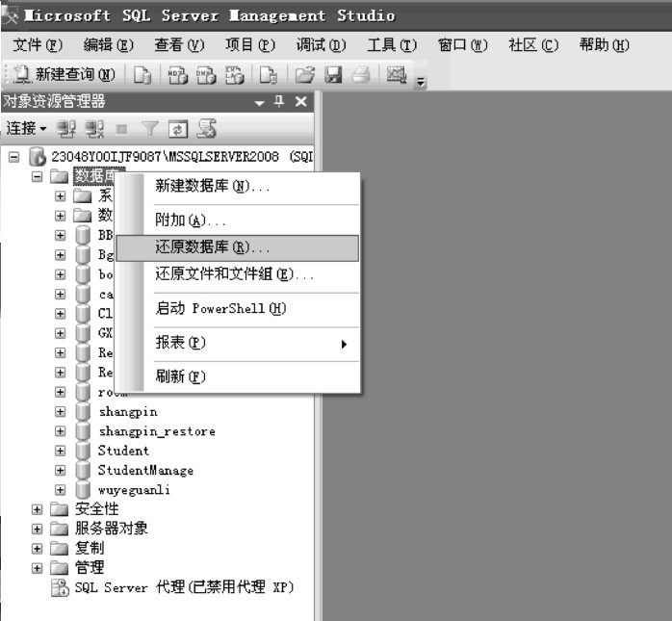The width and height of the screenshot is (672, 621).
Task: Click the Refresh icon in Object Explorer
Action: (x=178, y=129)
